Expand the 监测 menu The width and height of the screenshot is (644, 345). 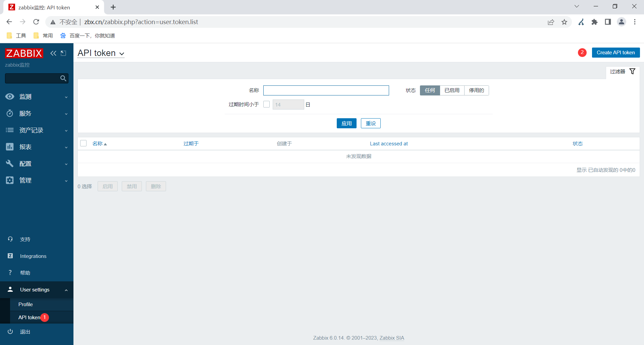pyautogui.click(x=37, y=97)
